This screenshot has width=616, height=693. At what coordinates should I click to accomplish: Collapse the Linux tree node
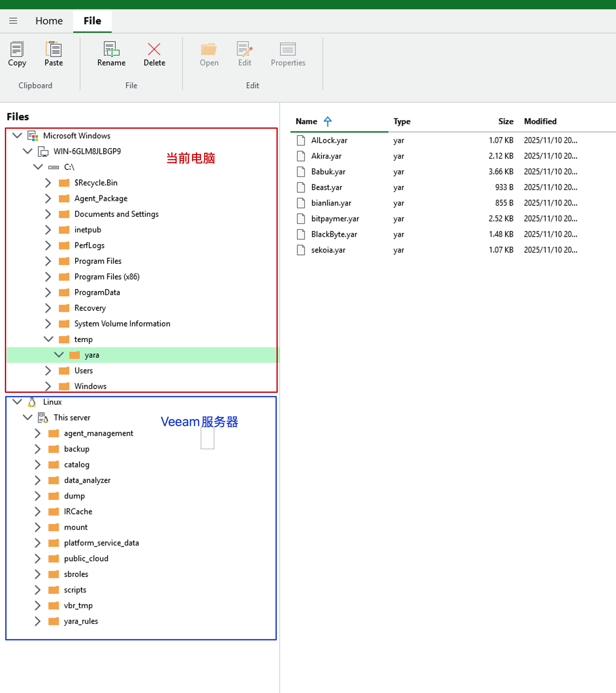pyautogui.click(x=17, y=402)
